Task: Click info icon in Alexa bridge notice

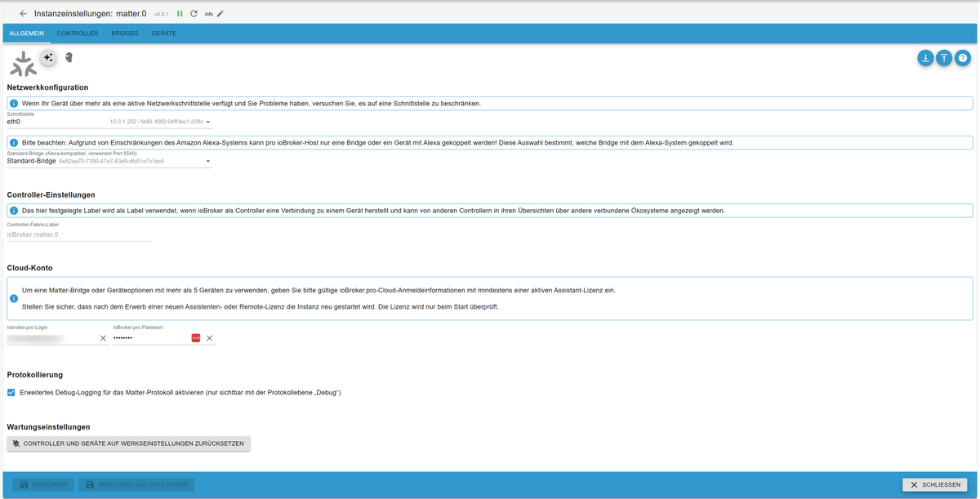Action: [14, 142]
